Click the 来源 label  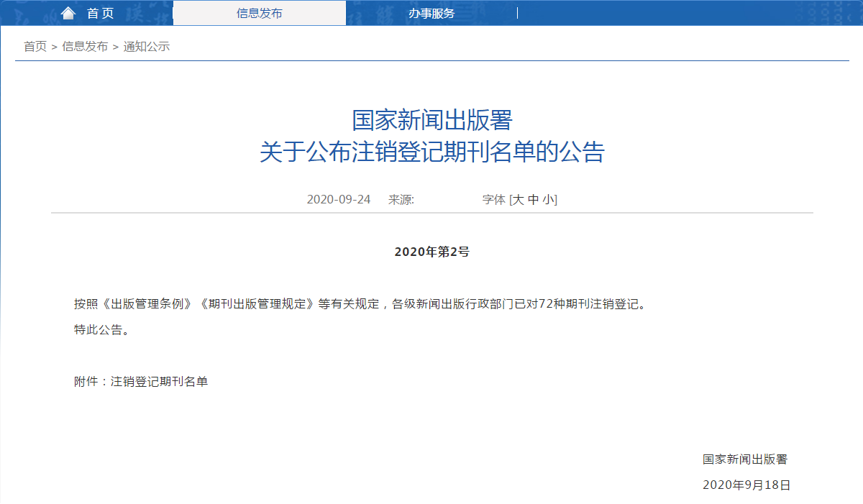[401, 200]
